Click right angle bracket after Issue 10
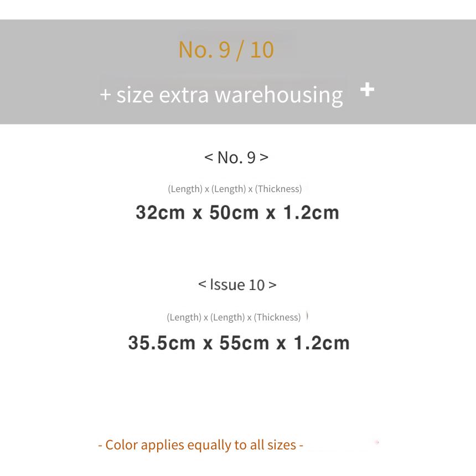476x476 pixels. point(272,284)
